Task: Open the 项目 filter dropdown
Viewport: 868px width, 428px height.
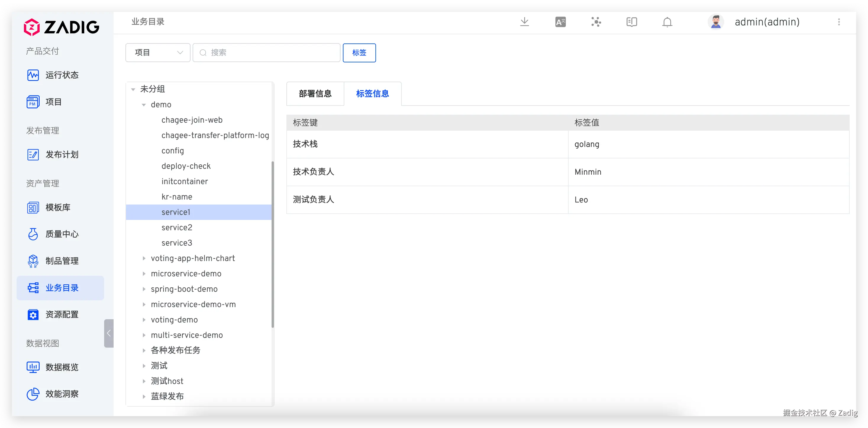Action: [x=158, y=53]
